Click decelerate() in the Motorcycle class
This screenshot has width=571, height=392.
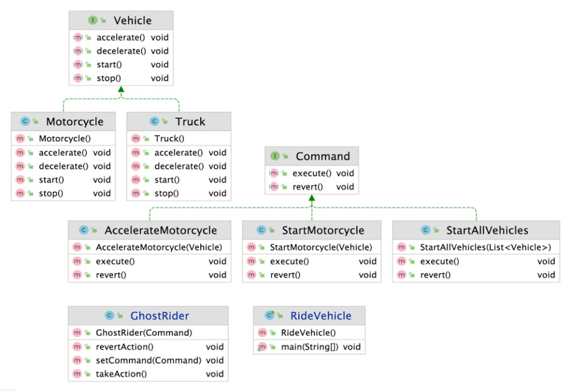[x=64, y=166]
